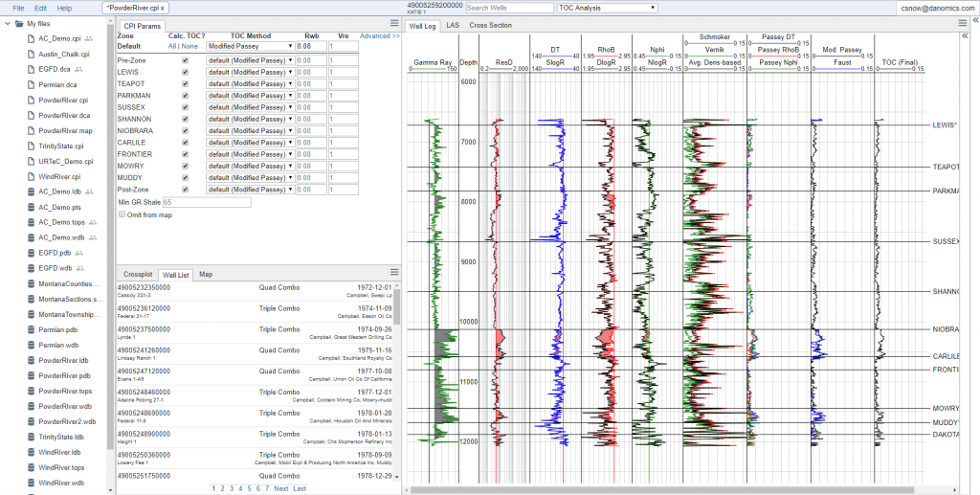Open the Well List panel hamburger menu
The image size is (980, 495).
pos(394,273)
